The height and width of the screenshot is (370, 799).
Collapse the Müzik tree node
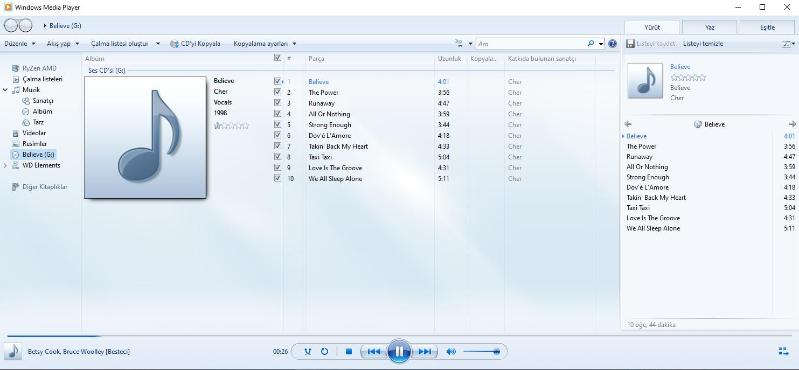5,90
